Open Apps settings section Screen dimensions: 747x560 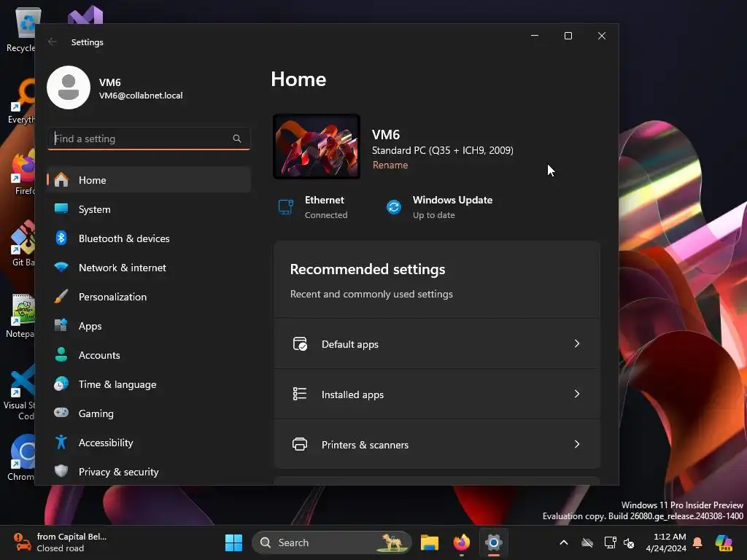(149, 326)
